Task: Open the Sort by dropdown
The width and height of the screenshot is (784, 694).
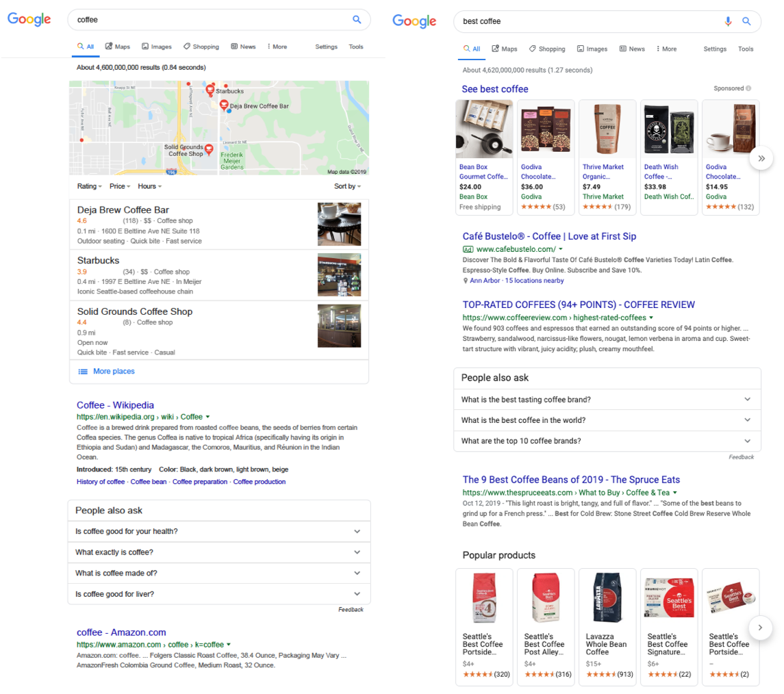Action: tap(347, 186)
